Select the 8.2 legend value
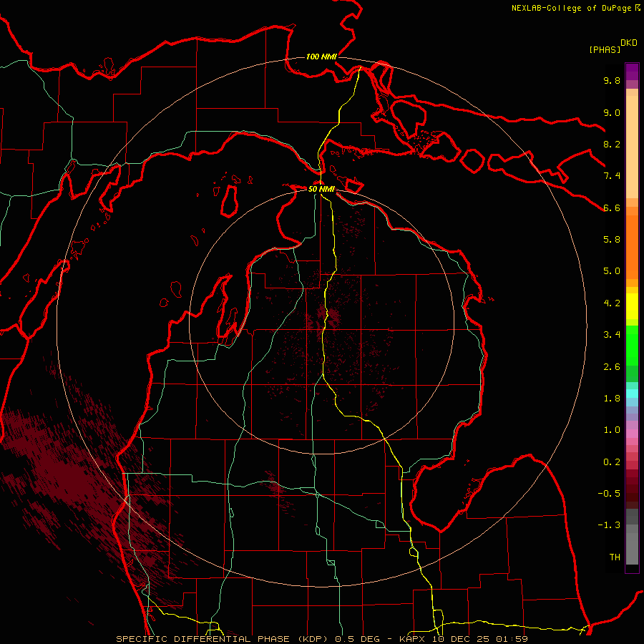This screenshot has height=644, width=644. [x=612, y=144]
